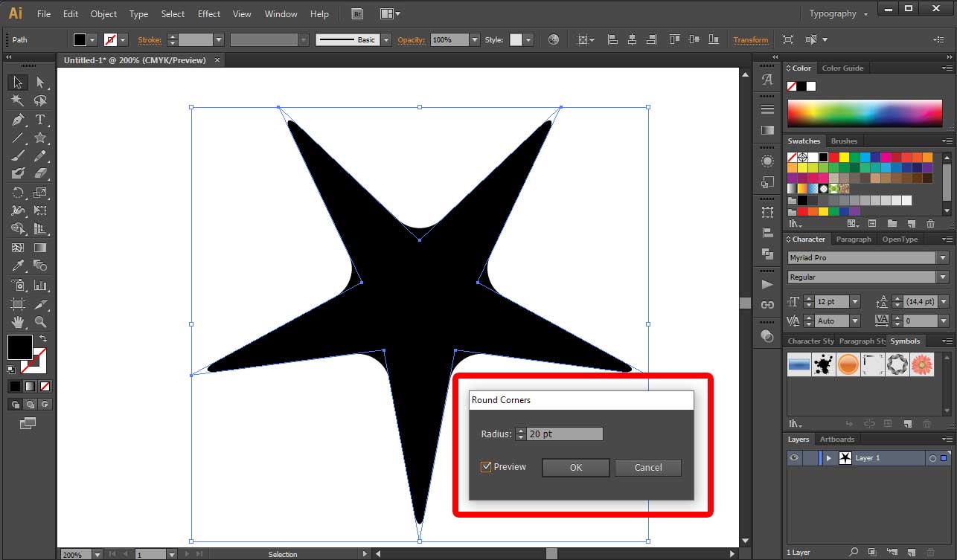Viewport: 957px width, 560px height.
Task: Hide Layer 1 with its eye toggle
Action: coord(795,457)
